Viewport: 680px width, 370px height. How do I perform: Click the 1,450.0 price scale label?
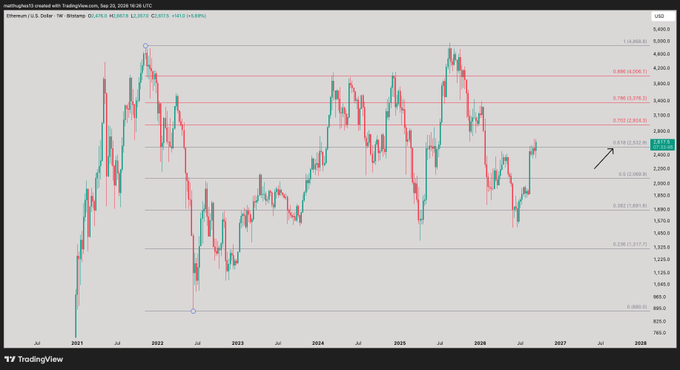coord(662,233)
